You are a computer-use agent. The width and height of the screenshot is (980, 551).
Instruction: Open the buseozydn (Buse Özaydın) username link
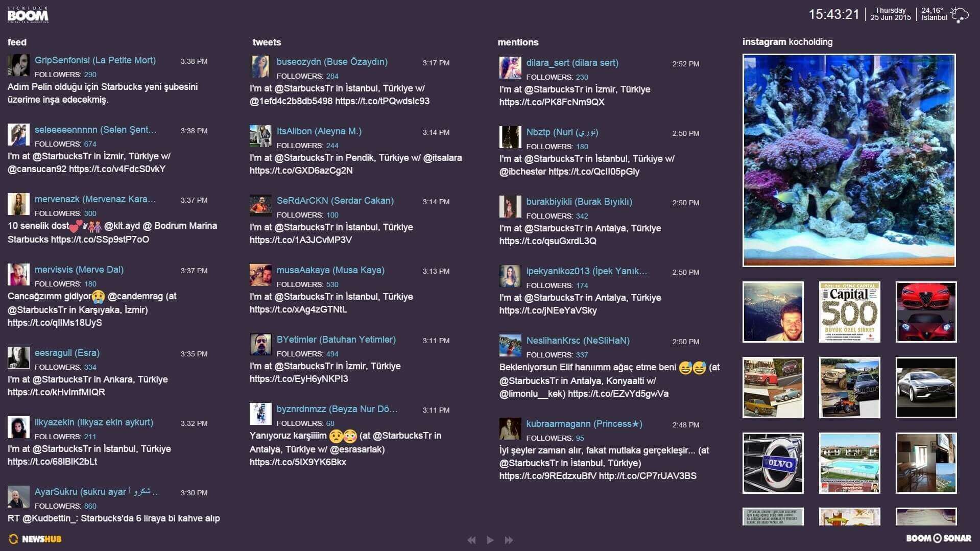point(332,62)
